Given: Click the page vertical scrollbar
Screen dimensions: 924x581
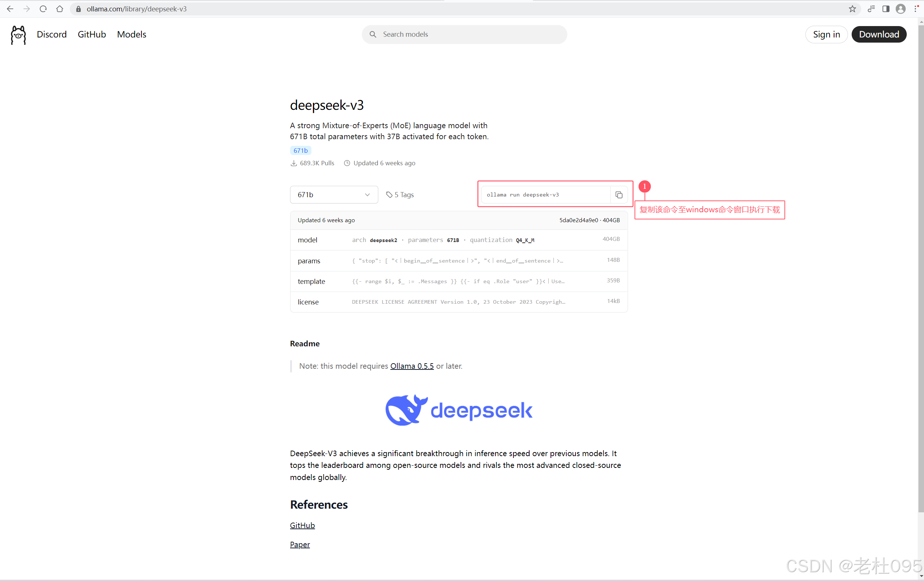Looking at the screenshot, I should (x=921, y=268).
